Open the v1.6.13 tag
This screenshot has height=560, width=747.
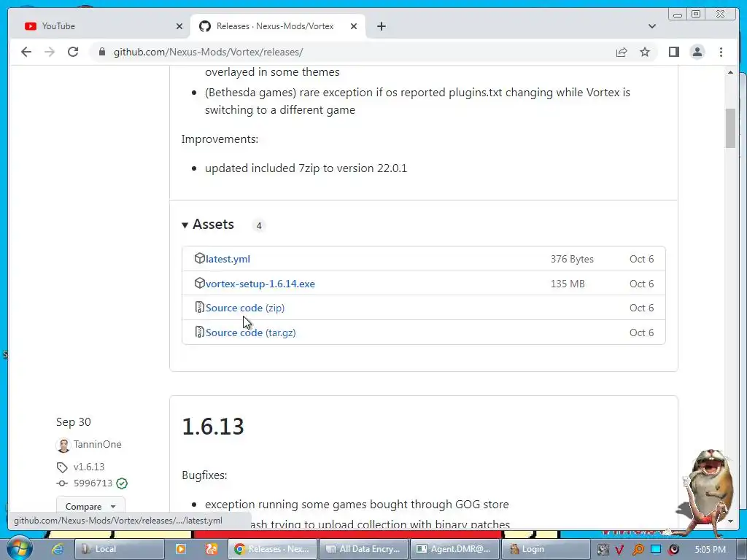coord(88,467)
